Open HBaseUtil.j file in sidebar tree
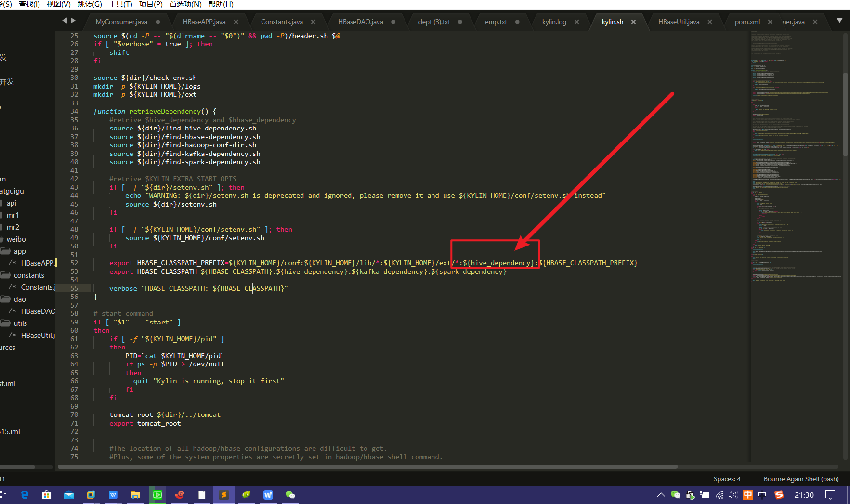This screenshot has height=504, width=850. click(x=38, y=336)
